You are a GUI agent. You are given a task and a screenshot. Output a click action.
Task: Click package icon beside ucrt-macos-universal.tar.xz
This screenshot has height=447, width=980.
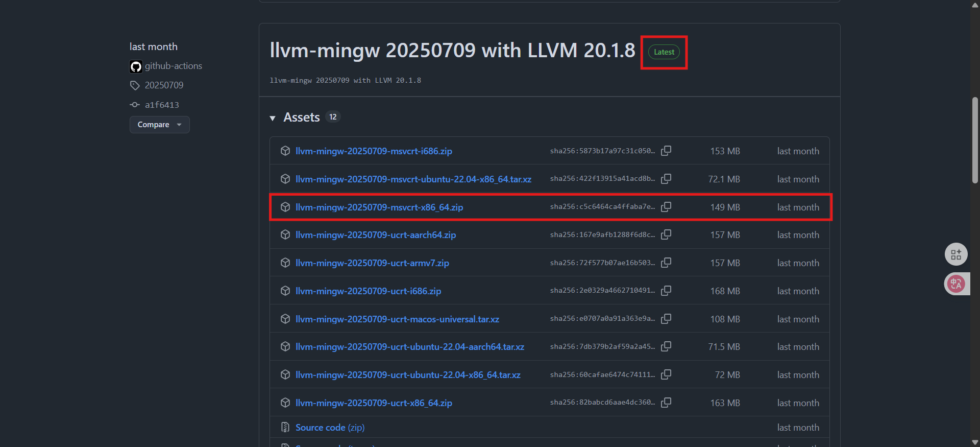pos(285,319)
